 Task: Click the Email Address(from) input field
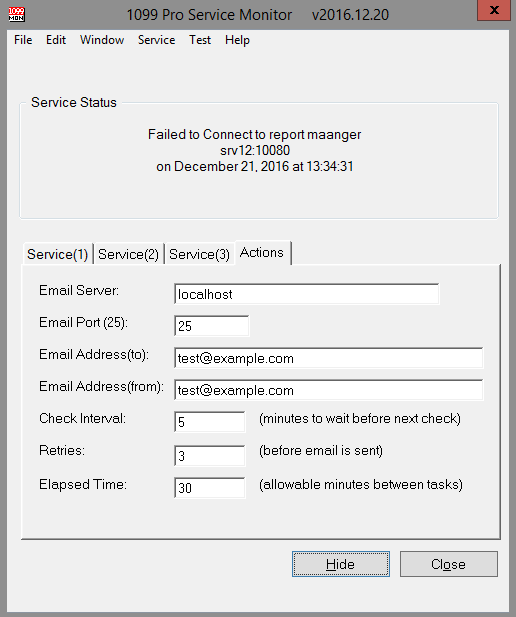click(328, 390)
